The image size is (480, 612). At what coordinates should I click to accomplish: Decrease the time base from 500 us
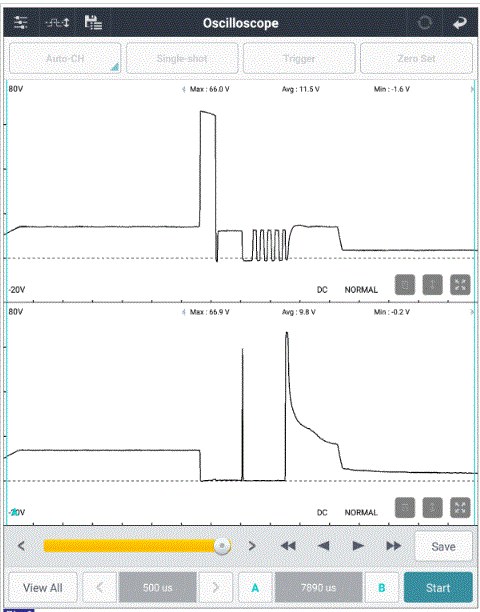pos(100,587)
